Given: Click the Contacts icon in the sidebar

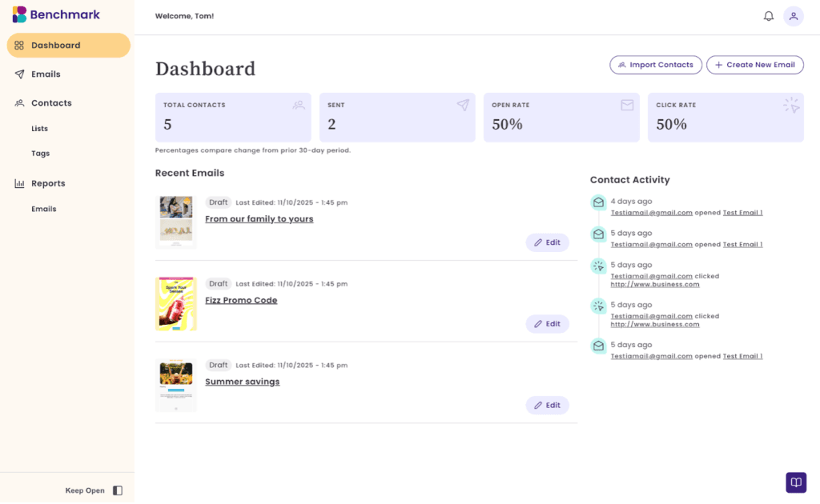Looking at the screenshot, I should click(18, 102).
